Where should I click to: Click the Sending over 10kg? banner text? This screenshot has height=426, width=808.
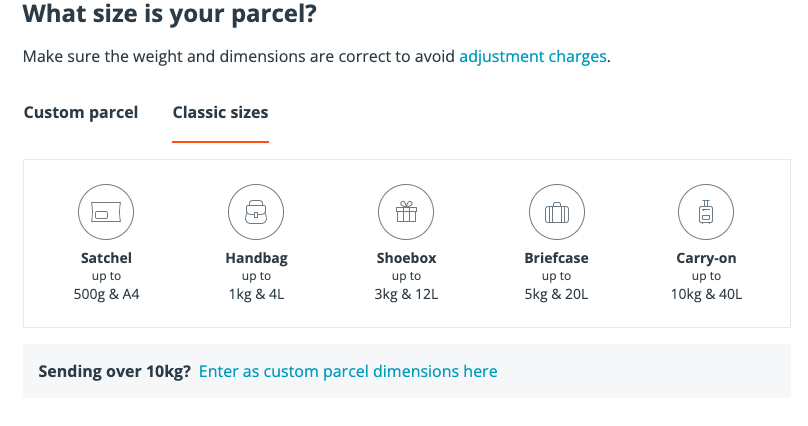click(x=114, y=371)
